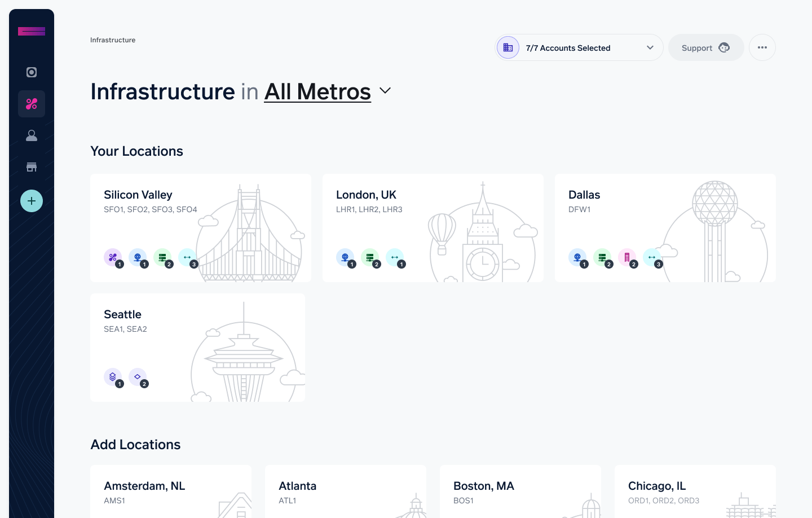Open the dashboard circle icon in sidebar
Screen dimensions: 812x518
pyautogui.click(x=32, y=72)
